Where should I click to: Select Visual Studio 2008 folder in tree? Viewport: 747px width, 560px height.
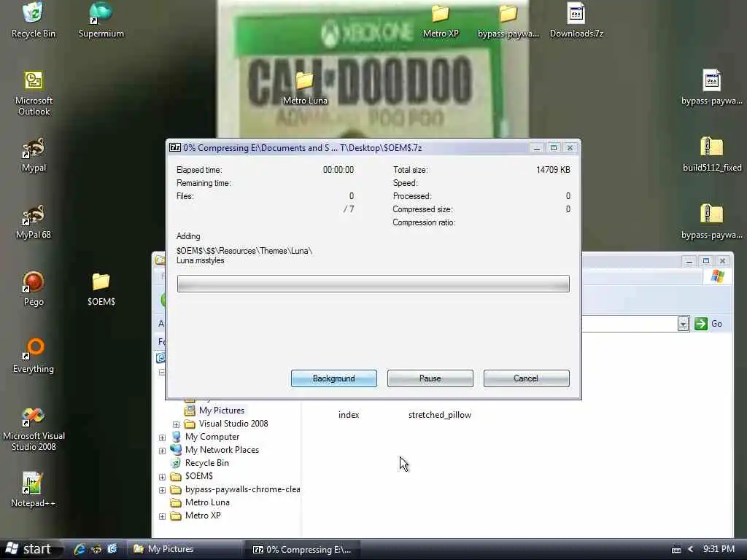[233, 424]
